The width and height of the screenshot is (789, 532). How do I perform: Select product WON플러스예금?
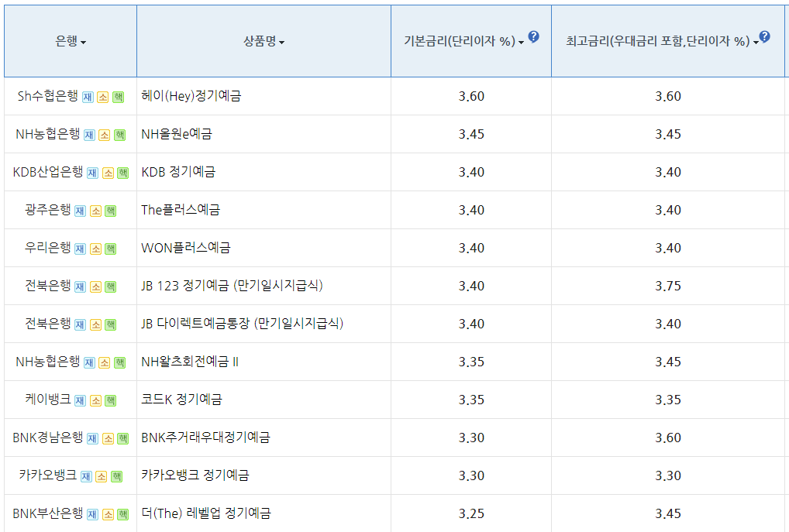tap(186, 247)
